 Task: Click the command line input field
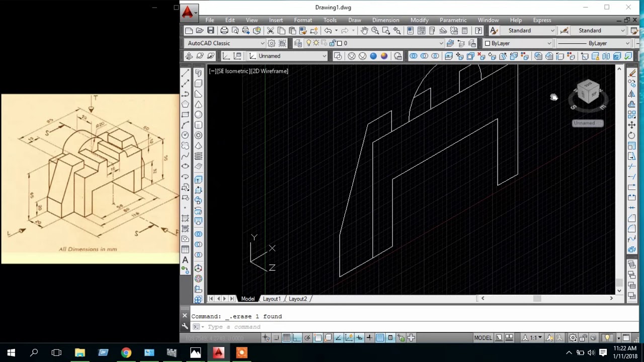coord(413,327)
